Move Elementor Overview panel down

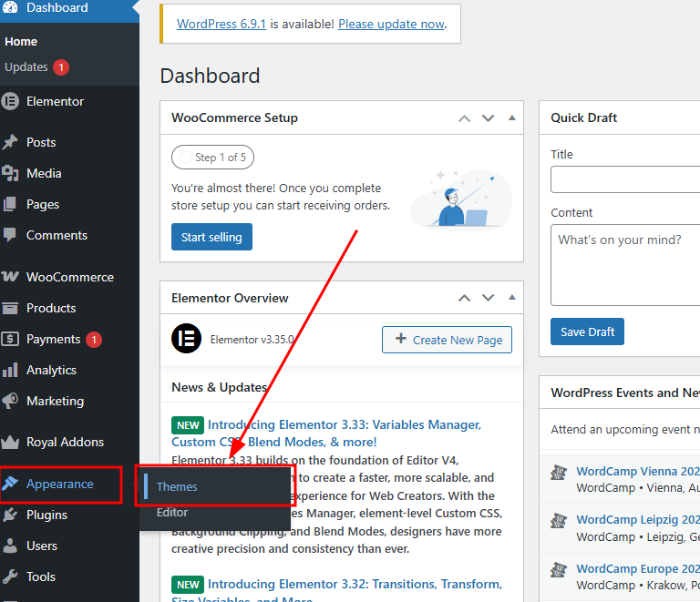[x=488, y=298]
